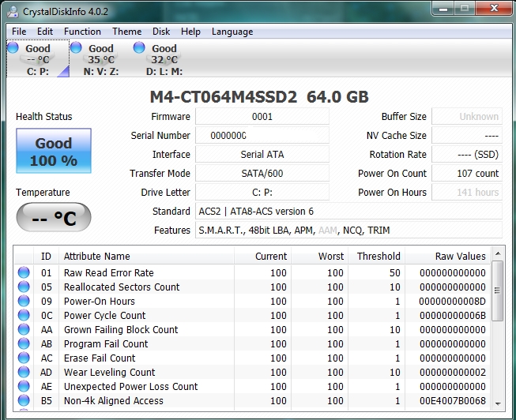Viewport: 516px width, 420px height.
Task: Click raw value 00E4007B0068
Action: click(453, 400)
